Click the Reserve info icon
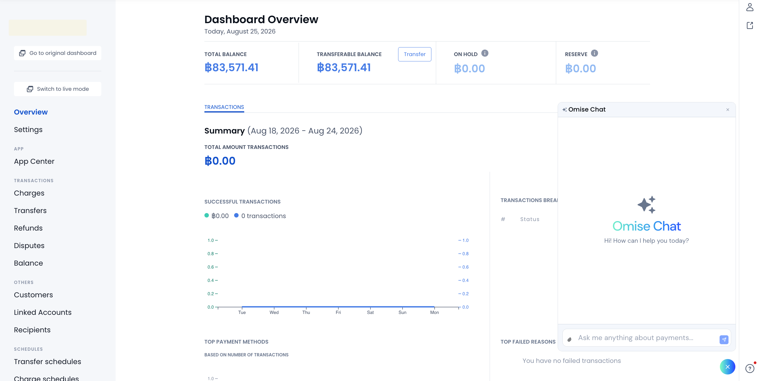760x381 pixels. click(594, 53)
